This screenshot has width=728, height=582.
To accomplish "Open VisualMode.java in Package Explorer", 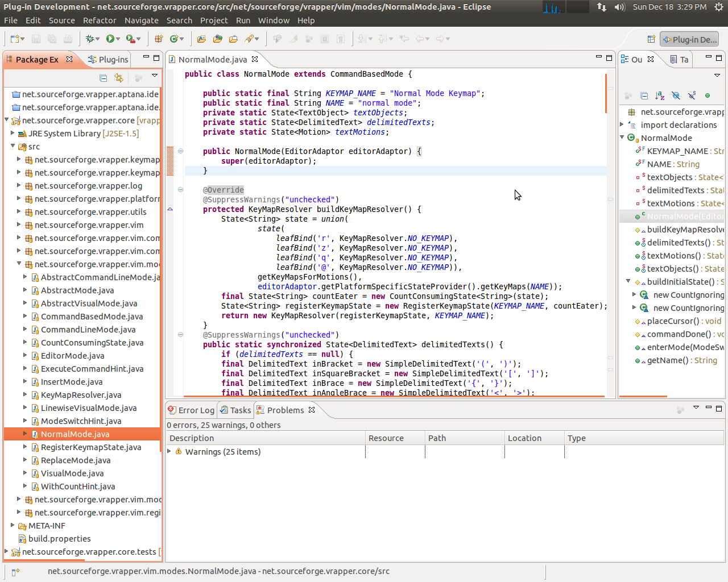I will click(x=72, y=473).
